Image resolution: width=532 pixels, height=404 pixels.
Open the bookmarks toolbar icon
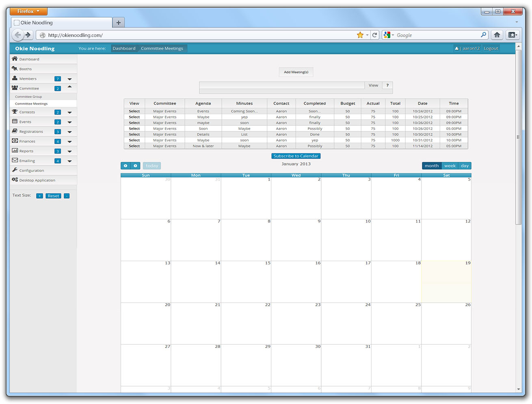513,35
